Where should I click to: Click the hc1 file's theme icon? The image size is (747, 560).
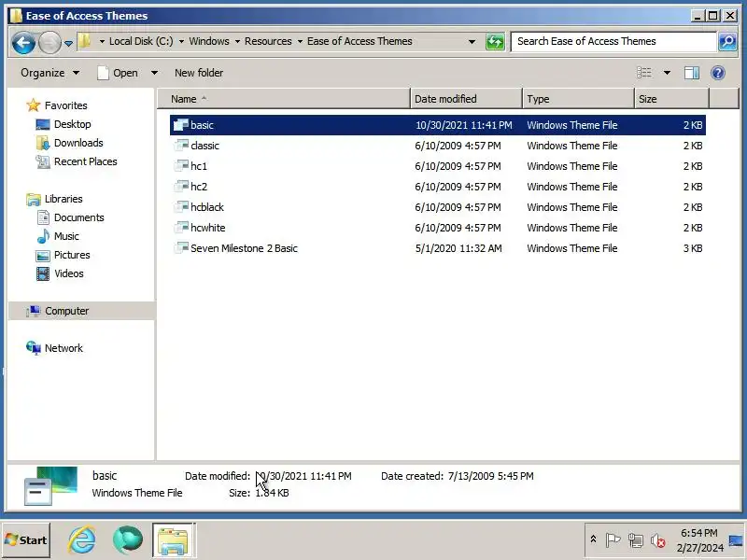(x=181, y=165)
